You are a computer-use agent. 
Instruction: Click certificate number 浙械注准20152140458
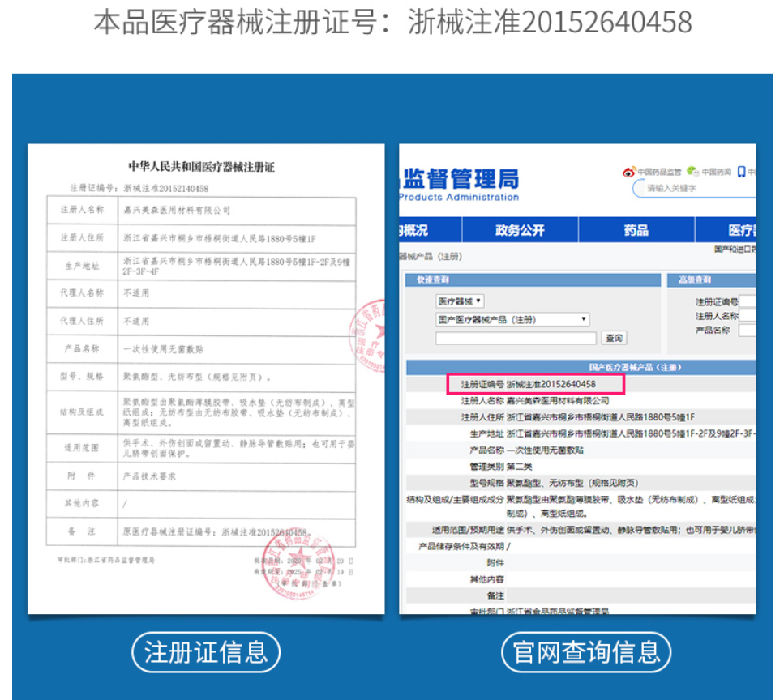[165, 188]
